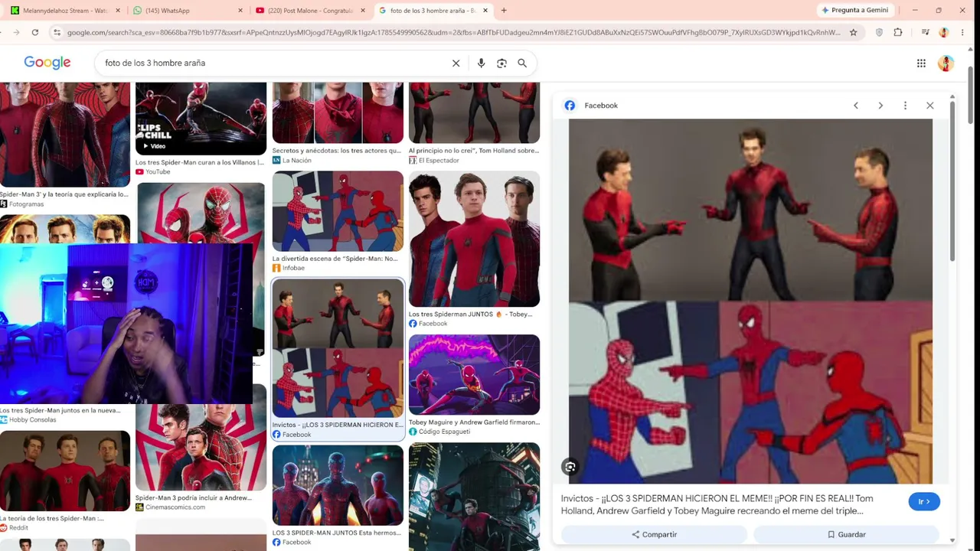Open the Fotogramas source link

(22, 204)
